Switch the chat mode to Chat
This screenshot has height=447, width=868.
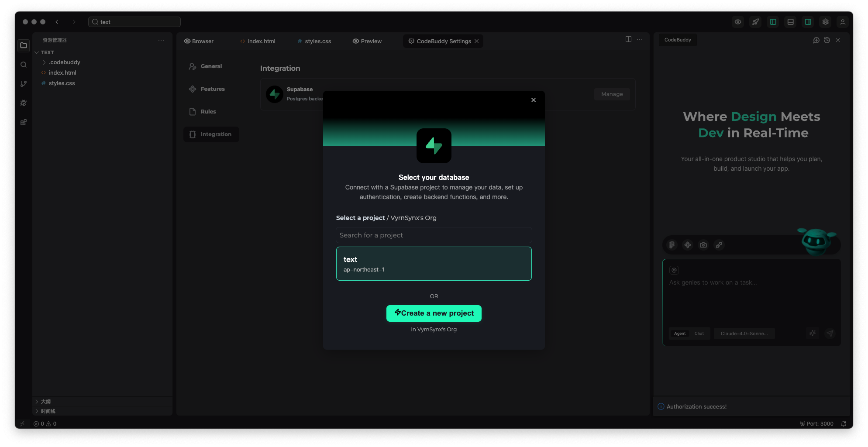tap(699, 334)
